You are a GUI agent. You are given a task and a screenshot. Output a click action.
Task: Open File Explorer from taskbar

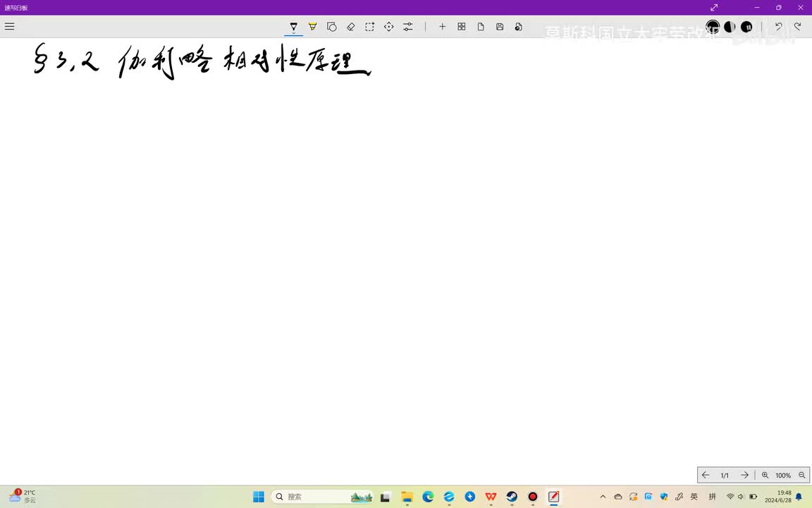point(407,497)
